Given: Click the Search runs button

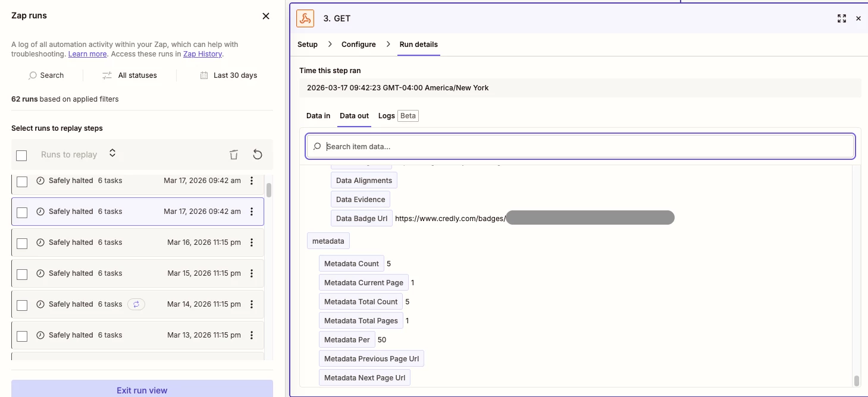Looking at the screenshot, I should 46,75.
